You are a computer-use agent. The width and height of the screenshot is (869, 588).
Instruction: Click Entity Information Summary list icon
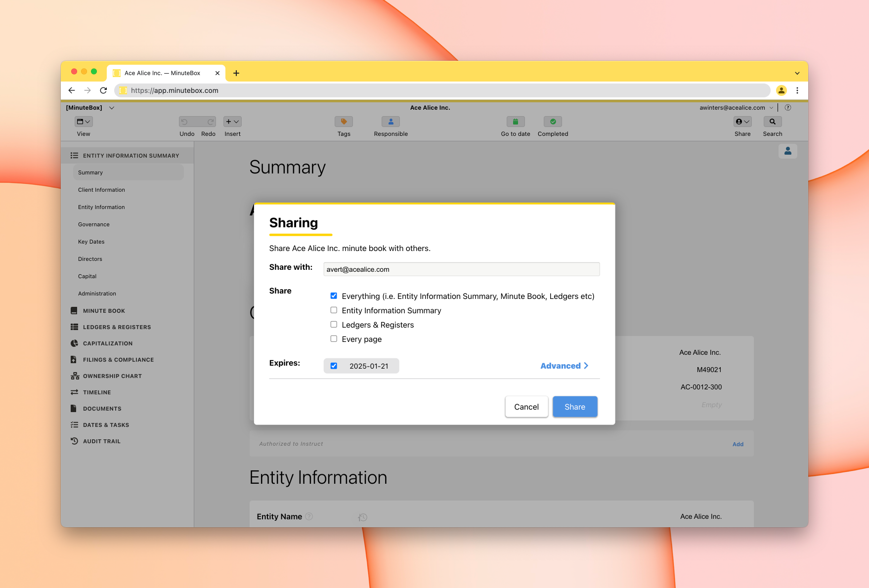74,156
